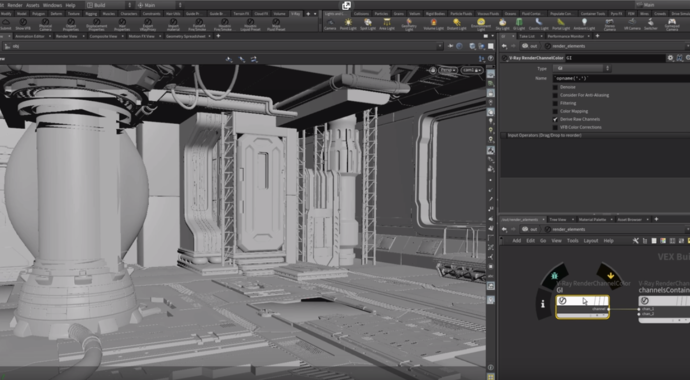Enable the Color Mapping checkbox
690x380 pixels.
coord(555,111)
